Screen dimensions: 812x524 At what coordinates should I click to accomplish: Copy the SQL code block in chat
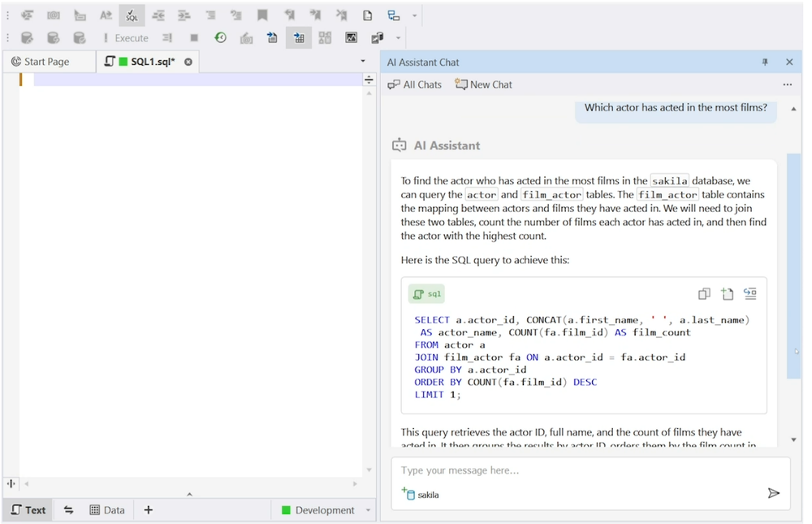click(704, 293)
